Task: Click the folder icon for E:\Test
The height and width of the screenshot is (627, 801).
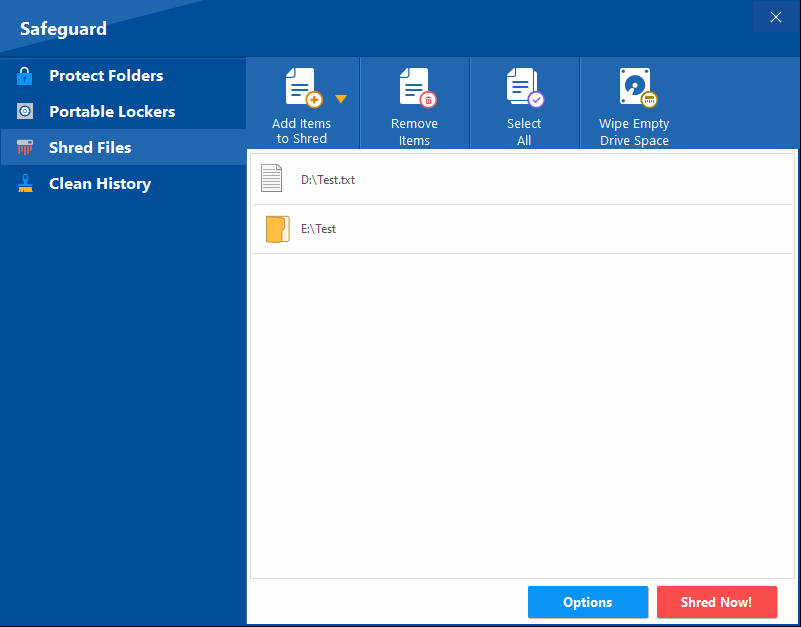Action: click(277, 229)
